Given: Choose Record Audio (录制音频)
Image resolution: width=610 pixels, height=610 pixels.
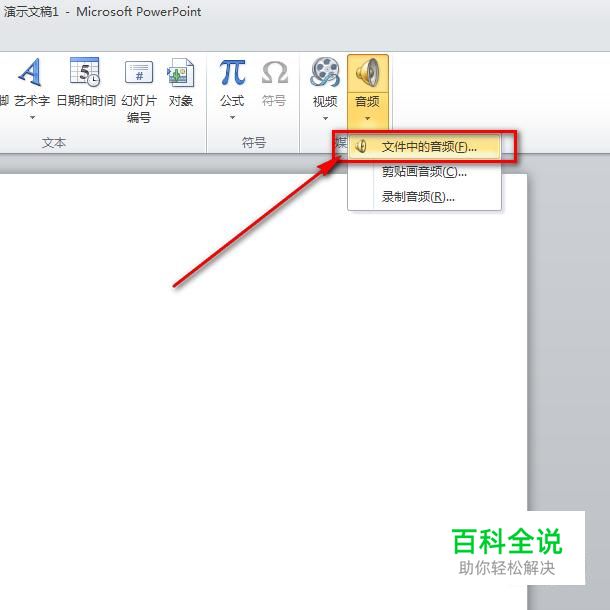Looking at the screenshot, I should 424,197.
